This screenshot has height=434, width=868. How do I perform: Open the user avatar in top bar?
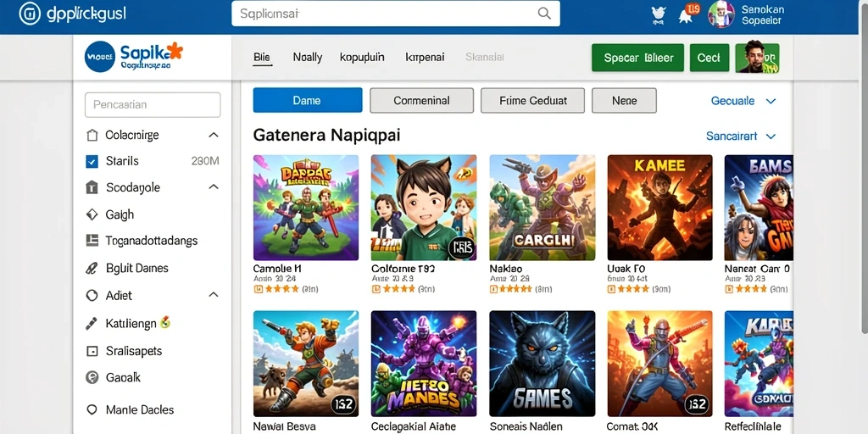pyautogui.click(x=721, y=14)
